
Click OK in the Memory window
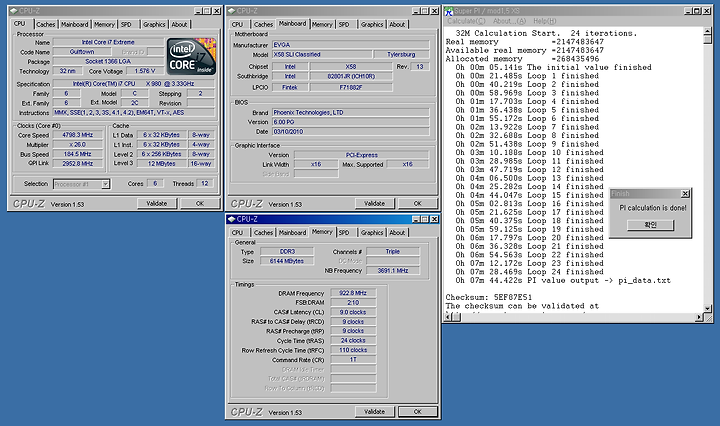point(417,412)
